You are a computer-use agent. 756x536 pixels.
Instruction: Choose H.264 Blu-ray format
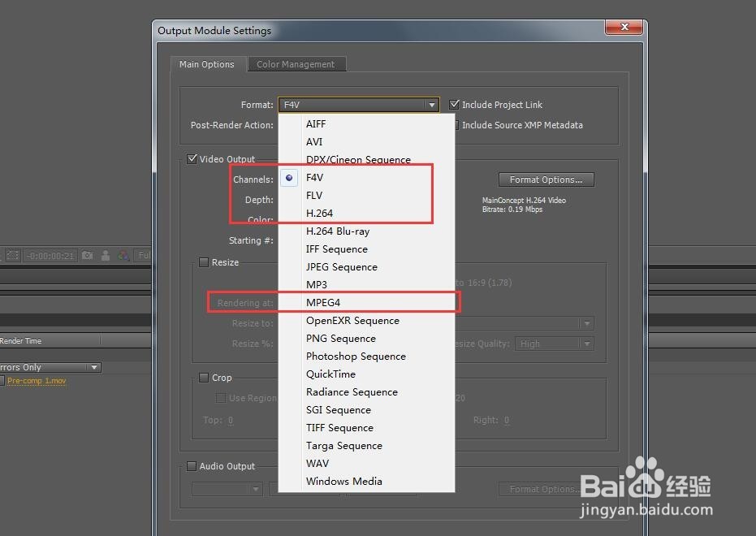(366, 231)
